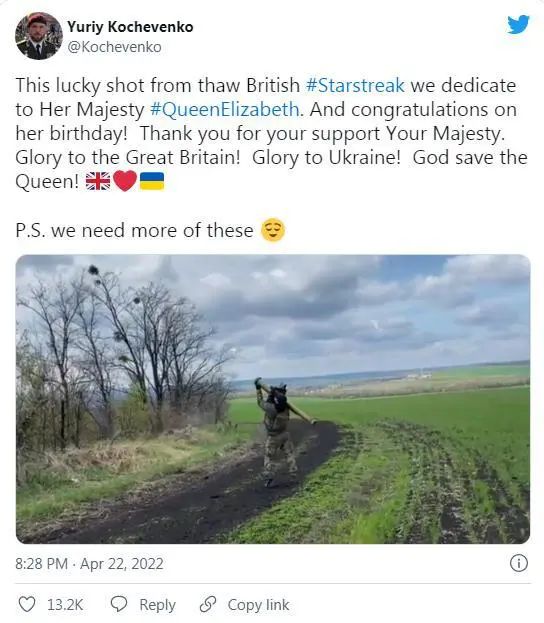Open the #Starstreak hashtag
This screenshot has width=544, height=623.
[355, 85]
